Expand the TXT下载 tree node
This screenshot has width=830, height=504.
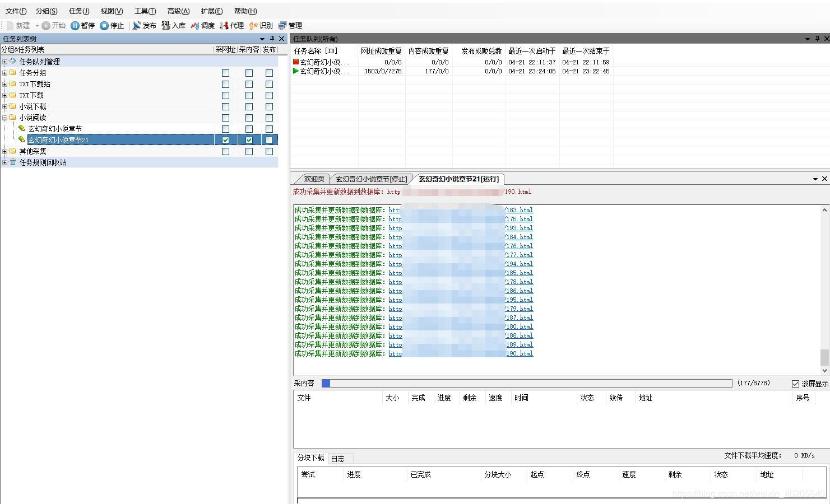pyautogui.click(x=4, y=95)
